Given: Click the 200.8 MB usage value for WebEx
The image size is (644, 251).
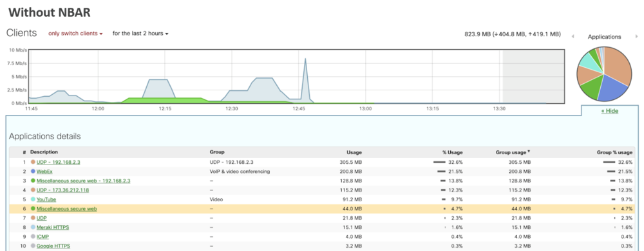Looking at the screenshot, I should click(350, 172).
